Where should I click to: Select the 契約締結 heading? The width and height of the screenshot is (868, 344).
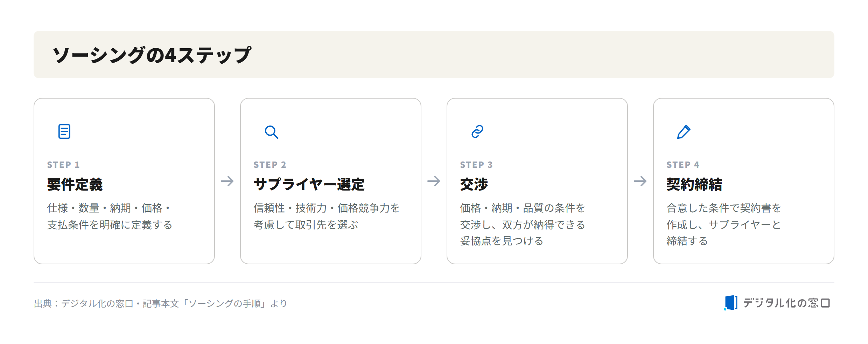(694, 184)
